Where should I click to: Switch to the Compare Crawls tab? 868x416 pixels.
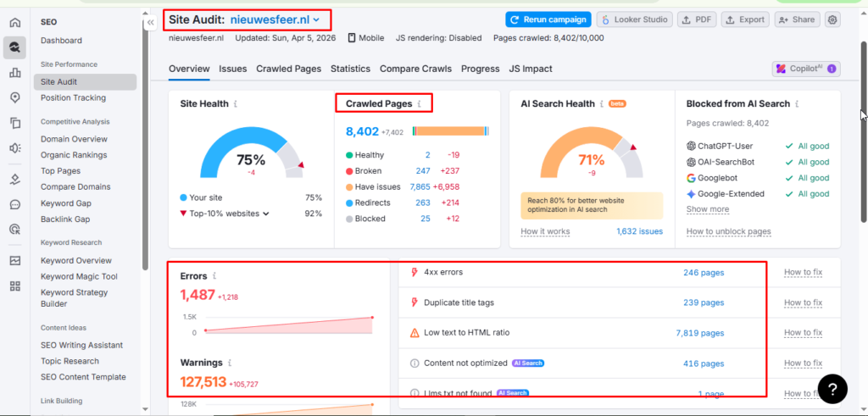[415, 69]
